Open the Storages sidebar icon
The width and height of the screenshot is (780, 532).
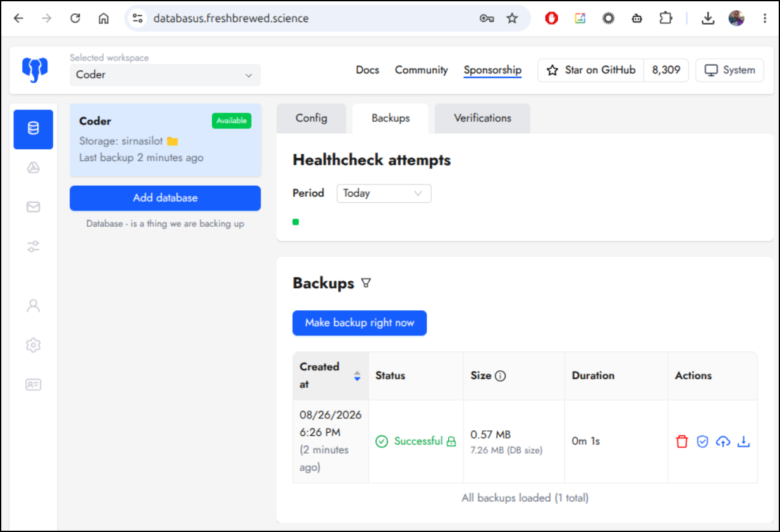[34, 168]
